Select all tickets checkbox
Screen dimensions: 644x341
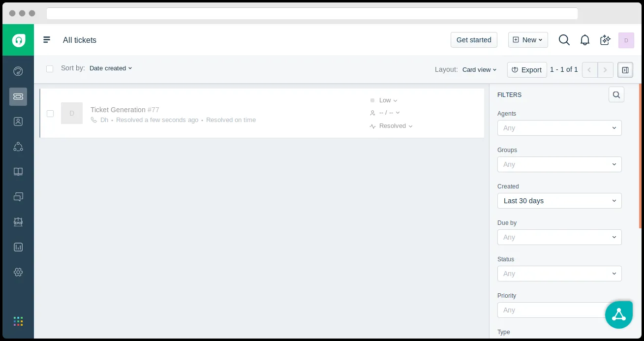[50, 69]
